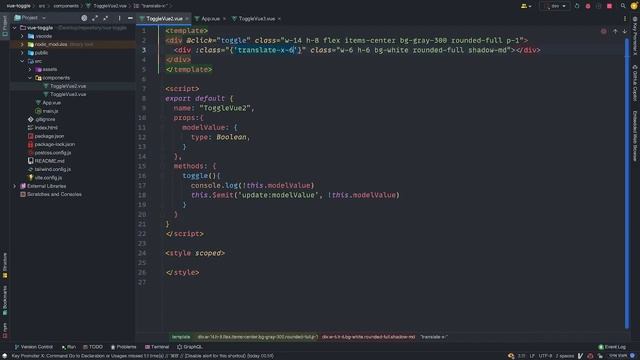Screen dimensions: 640x360
Task: Click the red Stop icon in toolbar
Action: point(609,6)
